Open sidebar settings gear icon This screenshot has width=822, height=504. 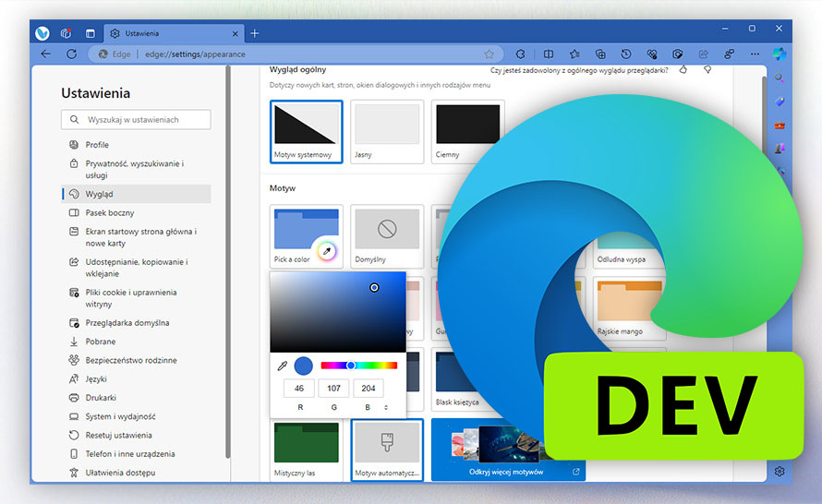[780, 472]
